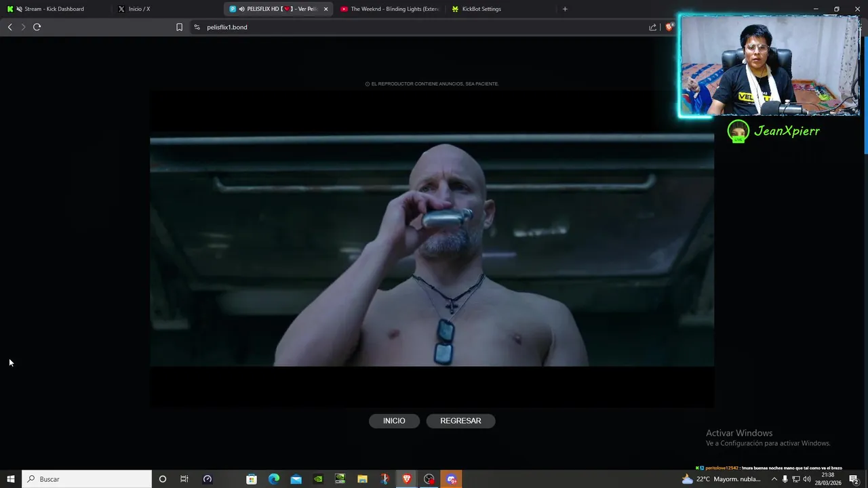Open the volume control tray icon
The height and width of the screenshot is (488, 868).
(807, 479)
